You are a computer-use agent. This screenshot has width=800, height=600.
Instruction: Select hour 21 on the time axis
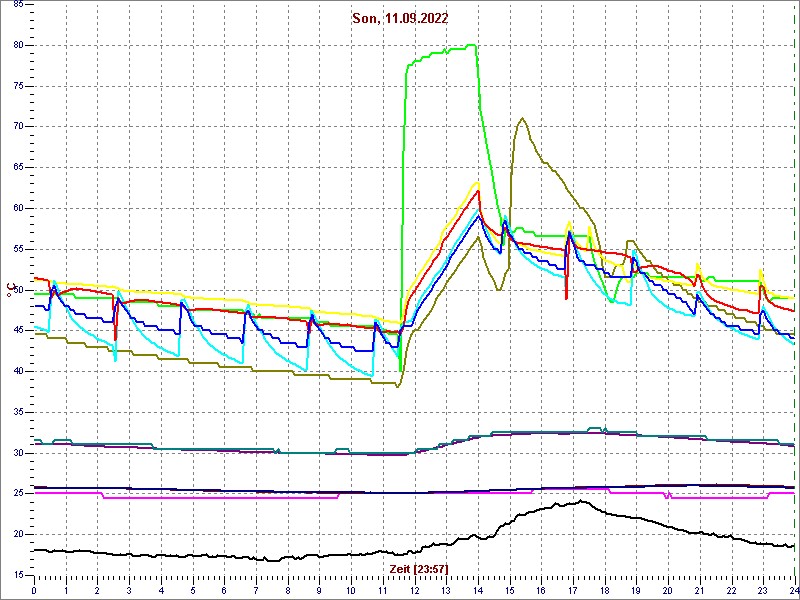click(699, 591)
